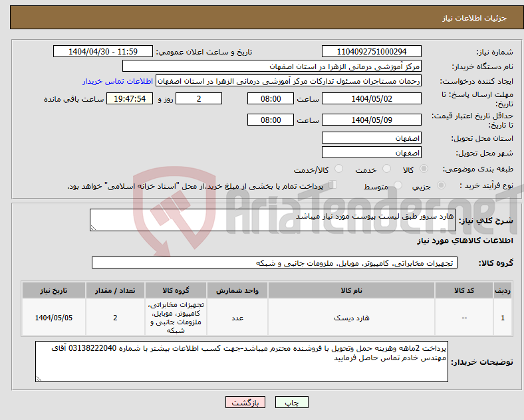Select the متوسط purchase type radio
This screenshot has width=524, height=420.
tap(398, 185)
